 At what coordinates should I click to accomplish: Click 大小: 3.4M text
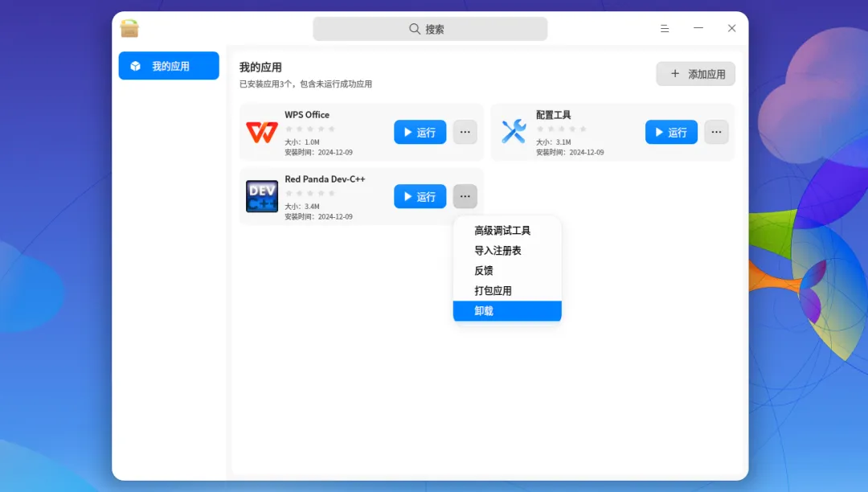[302, 207]
